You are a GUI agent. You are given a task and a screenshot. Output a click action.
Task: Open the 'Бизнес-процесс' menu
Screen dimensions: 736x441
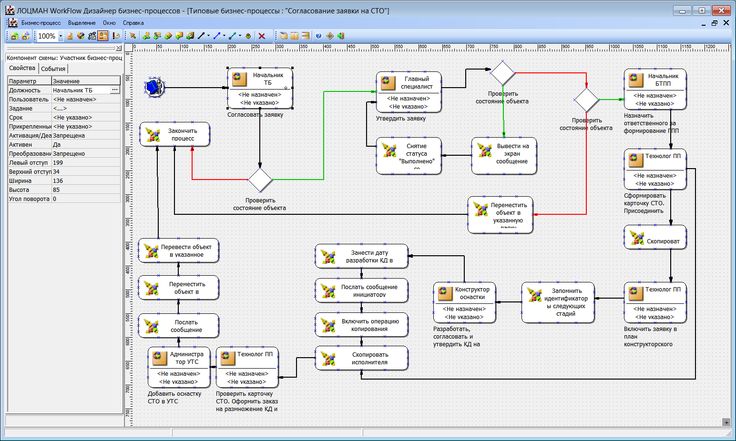41,23
